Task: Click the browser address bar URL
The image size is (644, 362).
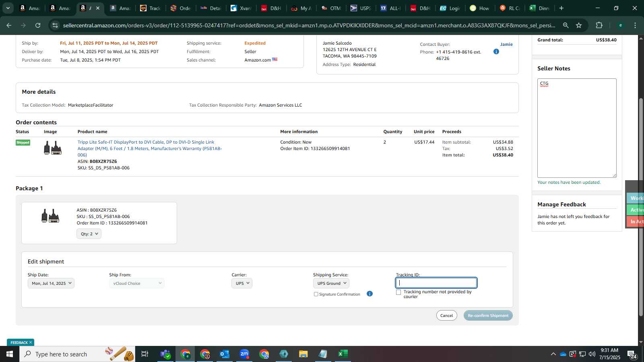Action: 309,25
